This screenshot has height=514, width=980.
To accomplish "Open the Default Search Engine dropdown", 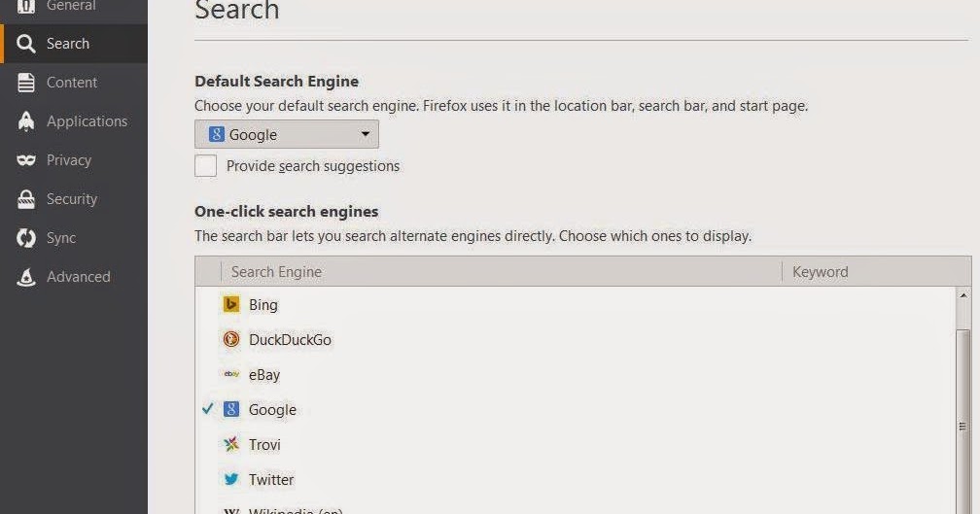I will [287, 135].
